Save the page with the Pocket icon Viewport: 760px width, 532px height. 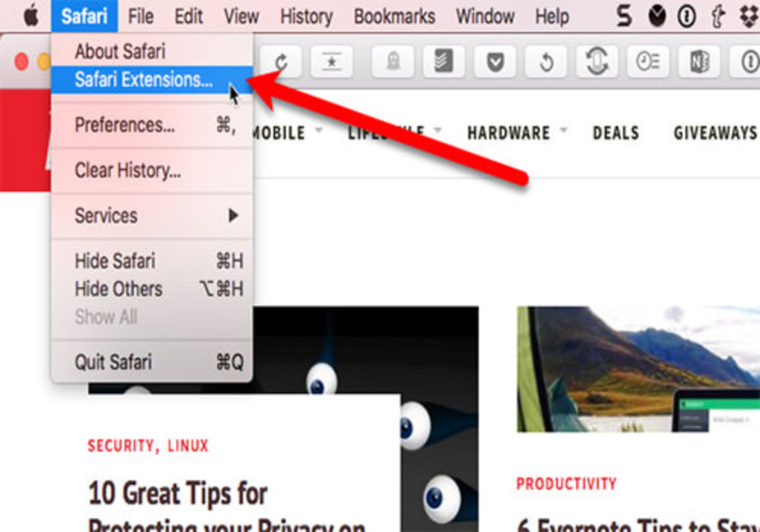[495, 61]
